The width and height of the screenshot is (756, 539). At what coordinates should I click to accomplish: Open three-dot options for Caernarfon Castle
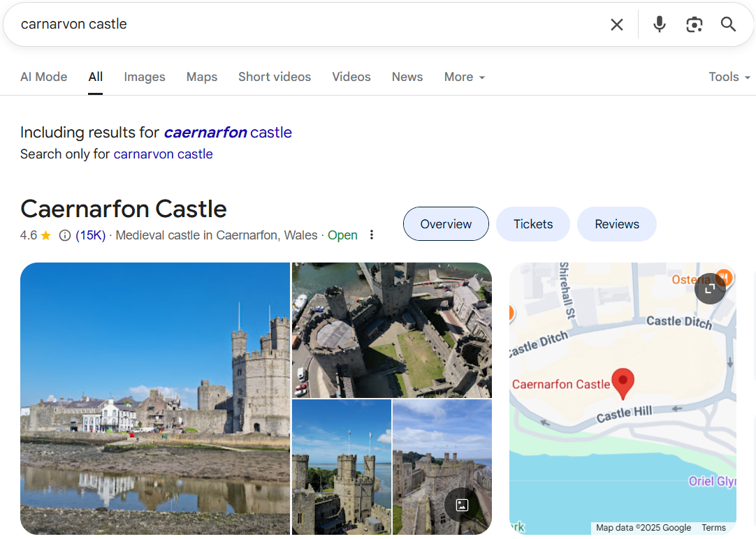pyautogui.click(x=372, y=235)
